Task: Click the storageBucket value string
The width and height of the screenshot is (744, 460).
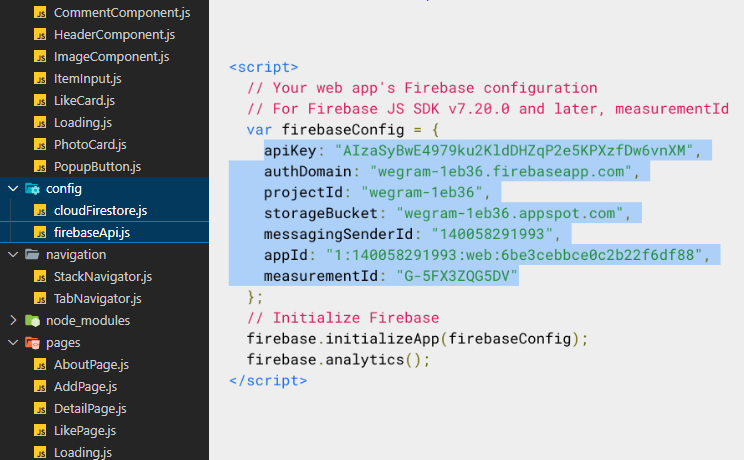Action: 510,213
